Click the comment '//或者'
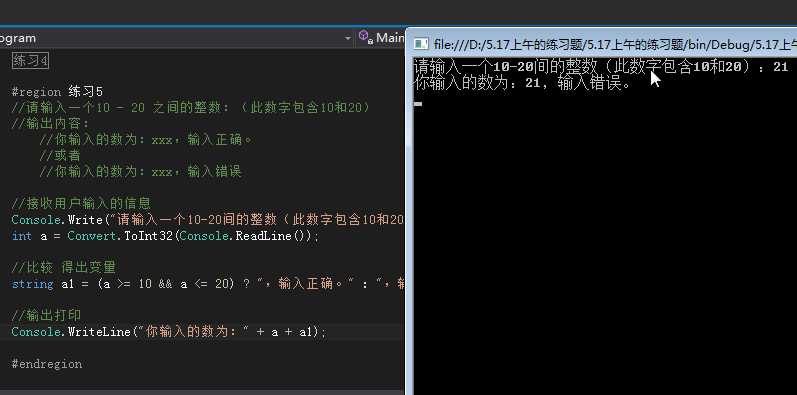The width and height of the screenshot is (797, 395). point(59,156)
